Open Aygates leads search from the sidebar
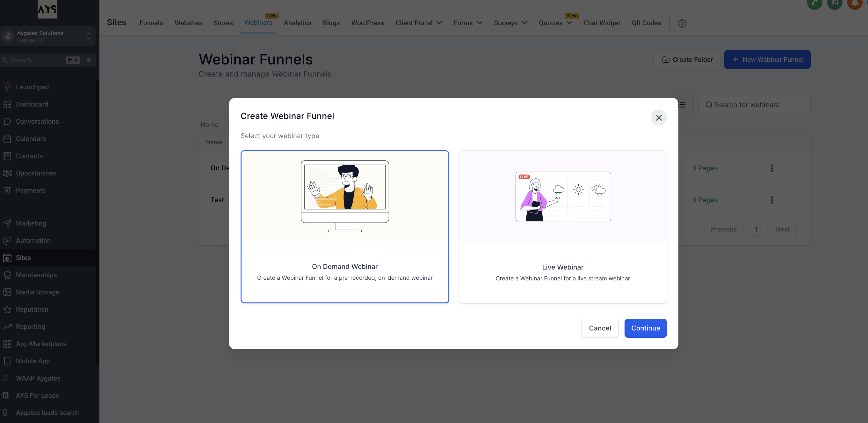Screen dimensions: 868x423 [x=48, y=412]
